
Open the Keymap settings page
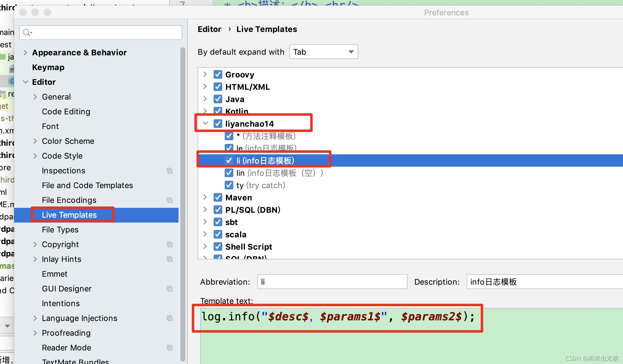click(48, 67)
